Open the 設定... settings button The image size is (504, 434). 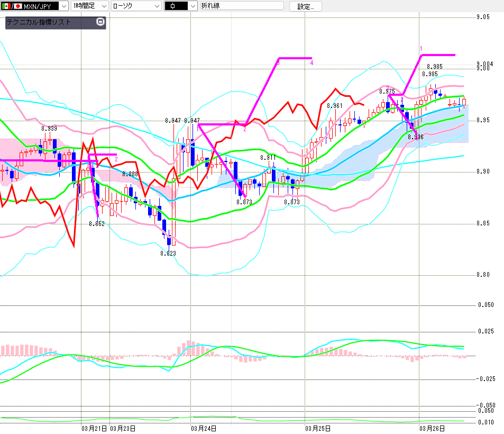(309, 6)
